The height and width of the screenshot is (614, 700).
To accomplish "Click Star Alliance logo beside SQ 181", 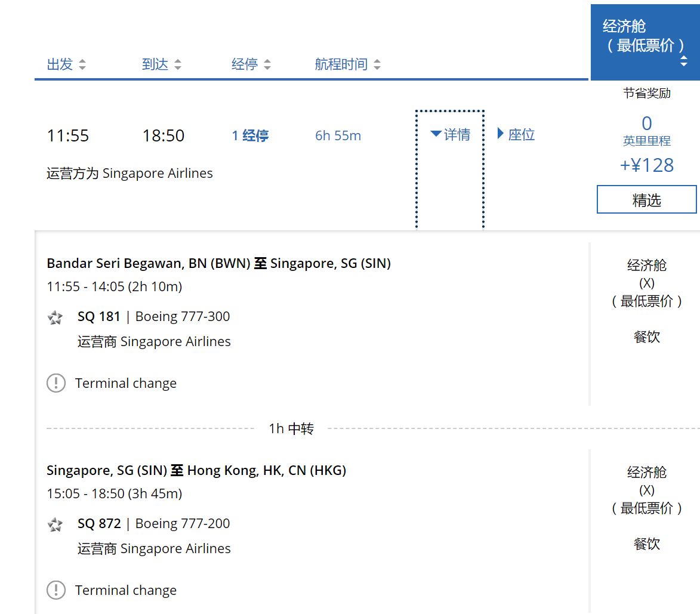I will [x=55, y=317].
